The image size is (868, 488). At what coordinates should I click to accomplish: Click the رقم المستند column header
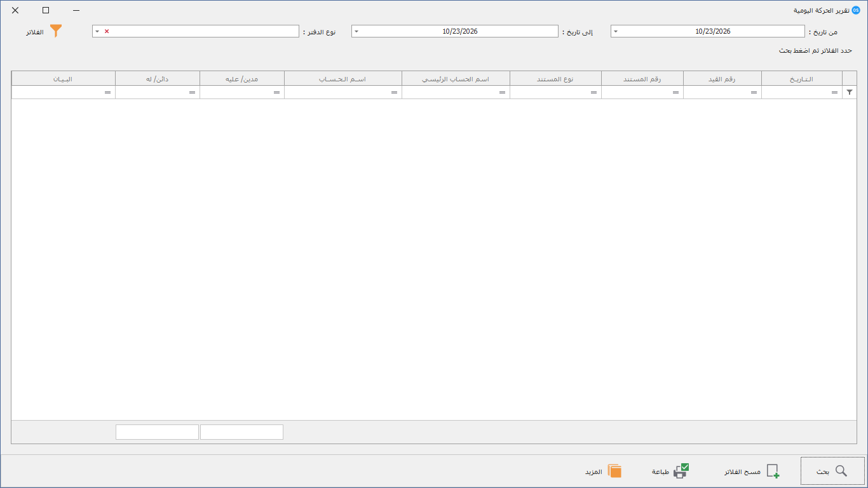(642, 78)
